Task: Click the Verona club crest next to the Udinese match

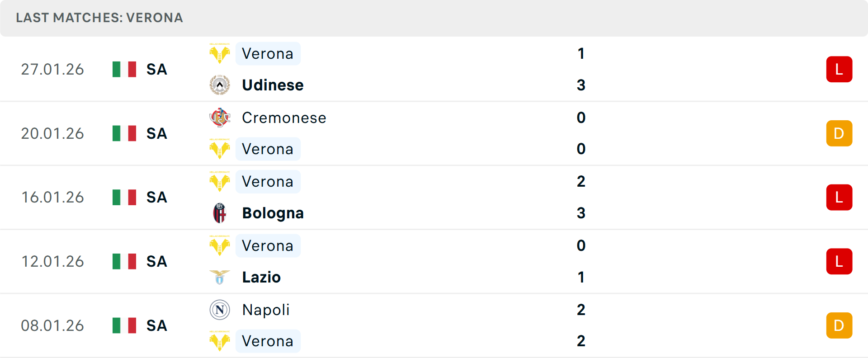Action: point(220,53)
